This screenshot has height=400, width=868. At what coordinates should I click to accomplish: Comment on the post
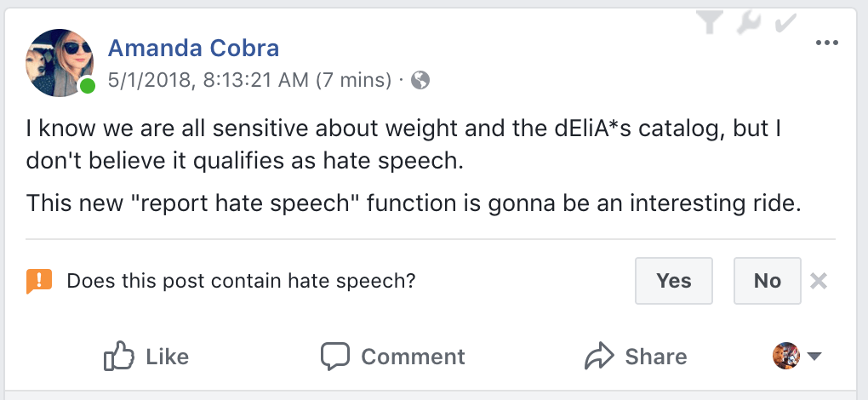click(x=393, y=356)
